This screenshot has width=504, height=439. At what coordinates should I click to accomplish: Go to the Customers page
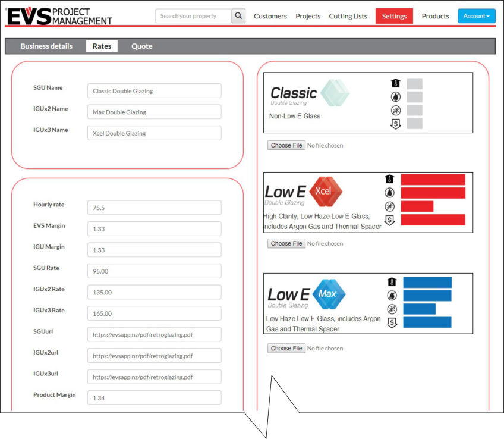tap(270, 16)
